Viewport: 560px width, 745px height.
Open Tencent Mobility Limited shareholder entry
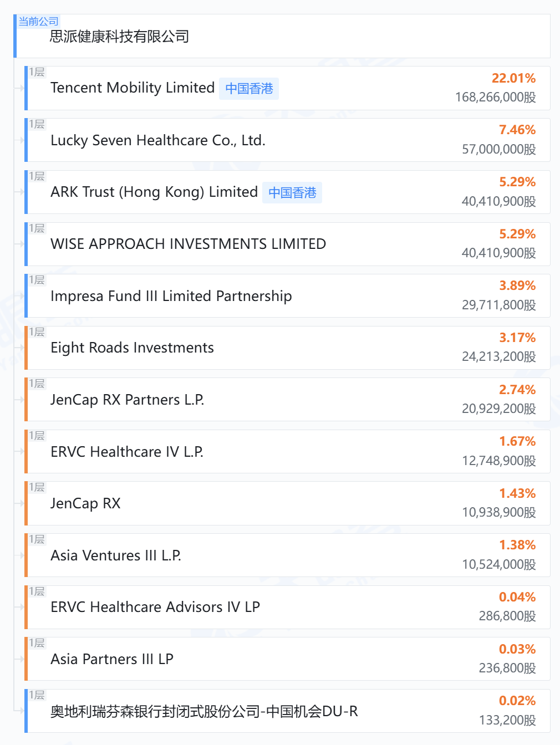pyautogui.click(x=132, y=88)
